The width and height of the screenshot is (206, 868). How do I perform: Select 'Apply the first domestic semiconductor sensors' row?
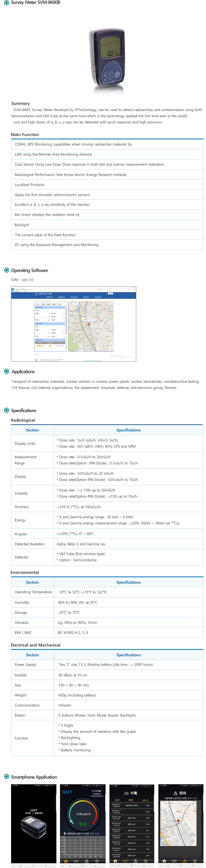[107, 195]
